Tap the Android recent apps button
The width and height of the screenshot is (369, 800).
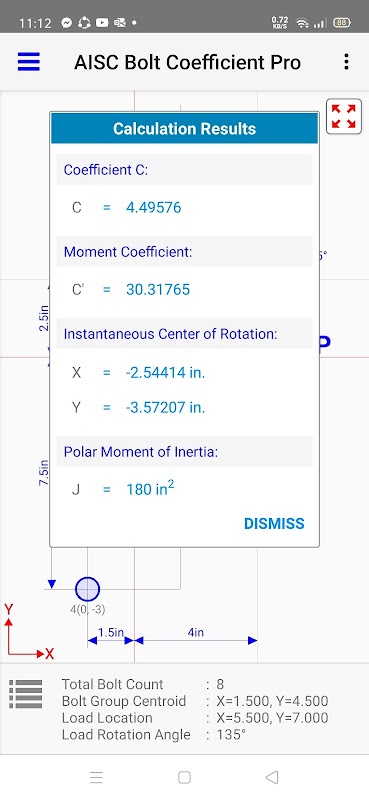coord(96,777)
